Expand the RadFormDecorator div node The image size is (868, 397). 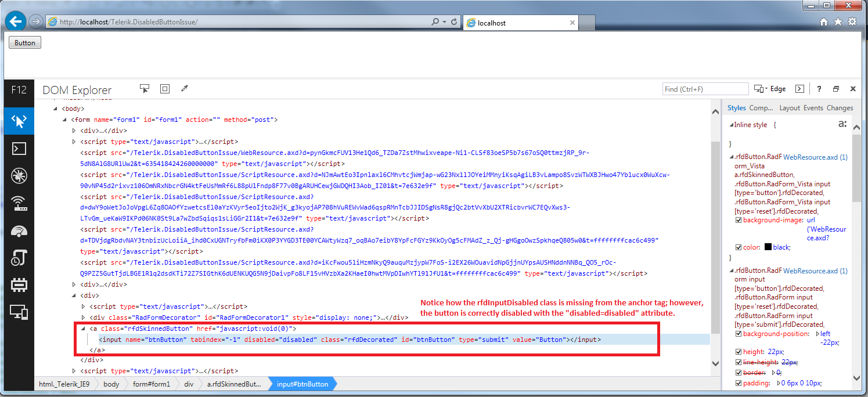[83, 317]
